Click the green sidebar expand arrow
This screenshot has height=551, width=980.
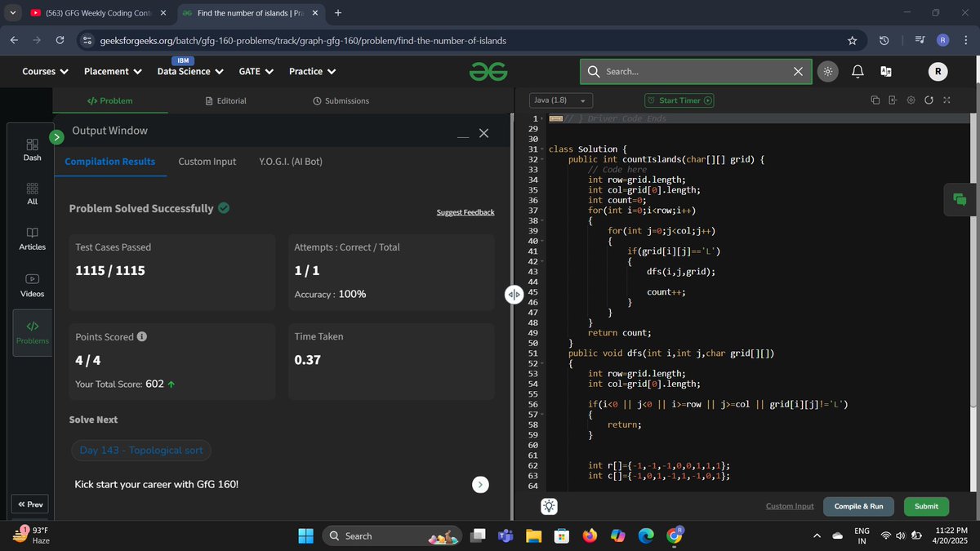tap(56, 137)
